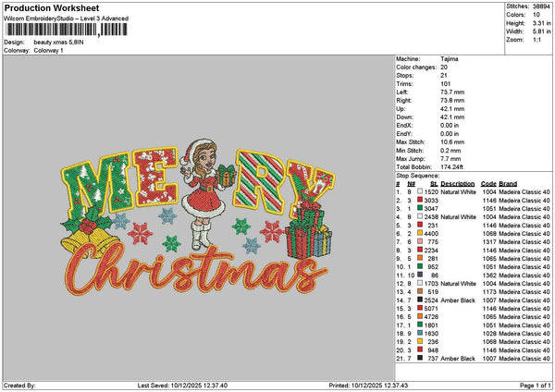Click the Machine value "Tajima"

450,59
